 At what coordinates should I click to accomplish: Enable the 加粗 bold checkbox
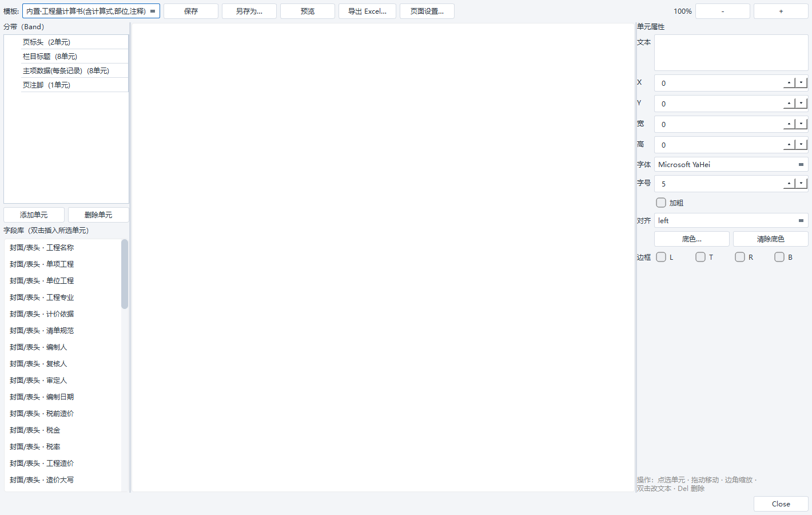pyautogui.click(x=661, y=203)
